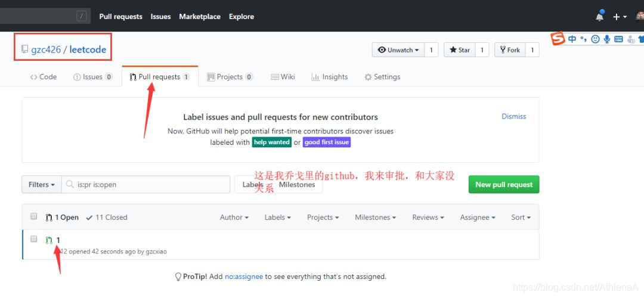The height and width of the screenshot is (298, 644).
Task: Open the Sogou soft keyboard icon
Action: [619, 39]
